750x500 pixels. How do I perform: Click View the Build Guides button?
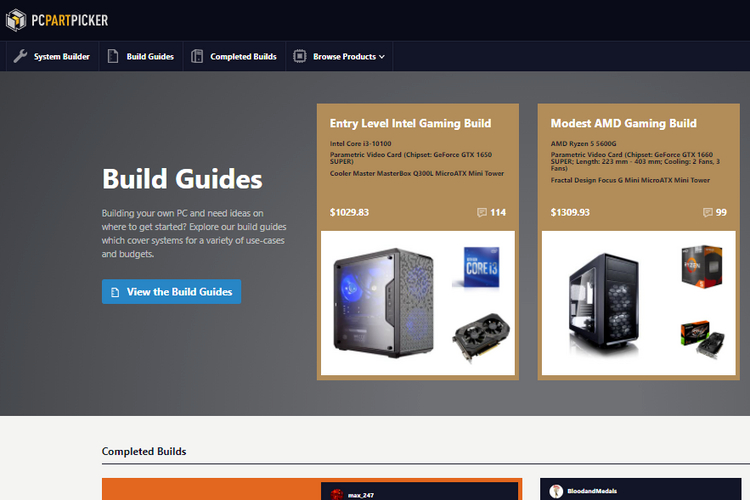coord(171,291)
